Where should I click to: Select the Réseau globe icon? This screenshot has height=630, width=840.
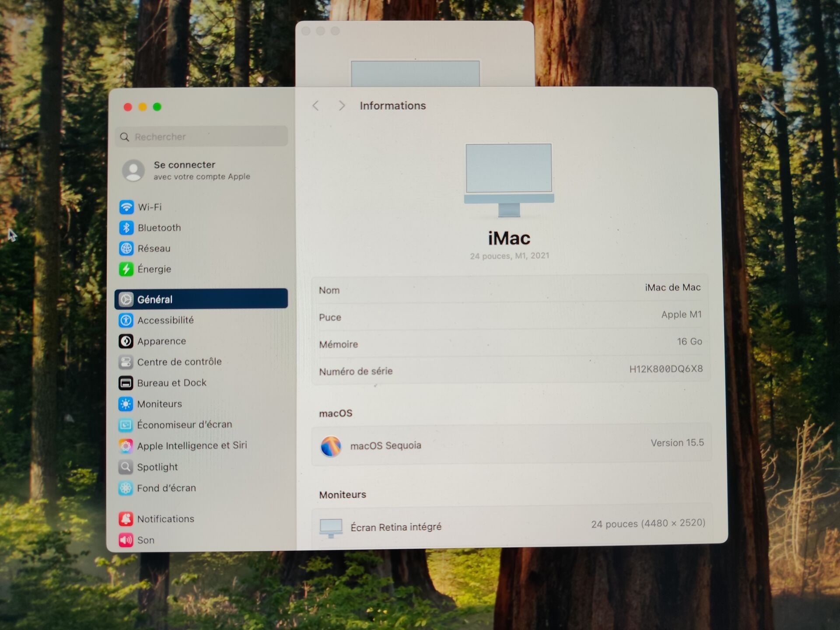click(126, 248)
